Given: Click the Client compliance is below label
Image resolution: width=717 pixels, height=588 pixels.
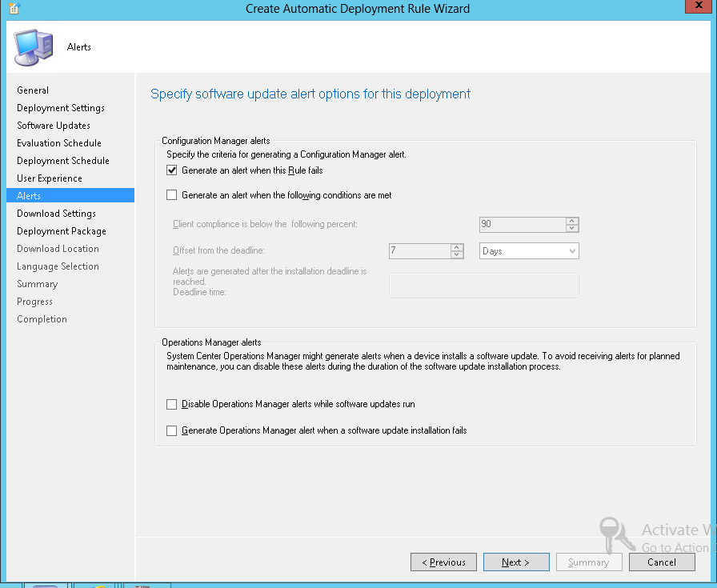Looking at the screenshot, I should point(265,224).
